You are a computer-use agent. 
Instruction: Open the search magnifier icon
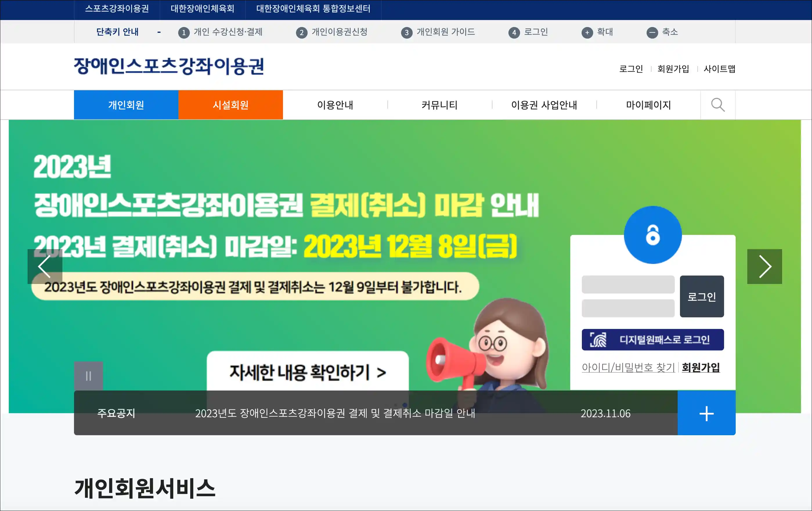[x=718, y=105]
